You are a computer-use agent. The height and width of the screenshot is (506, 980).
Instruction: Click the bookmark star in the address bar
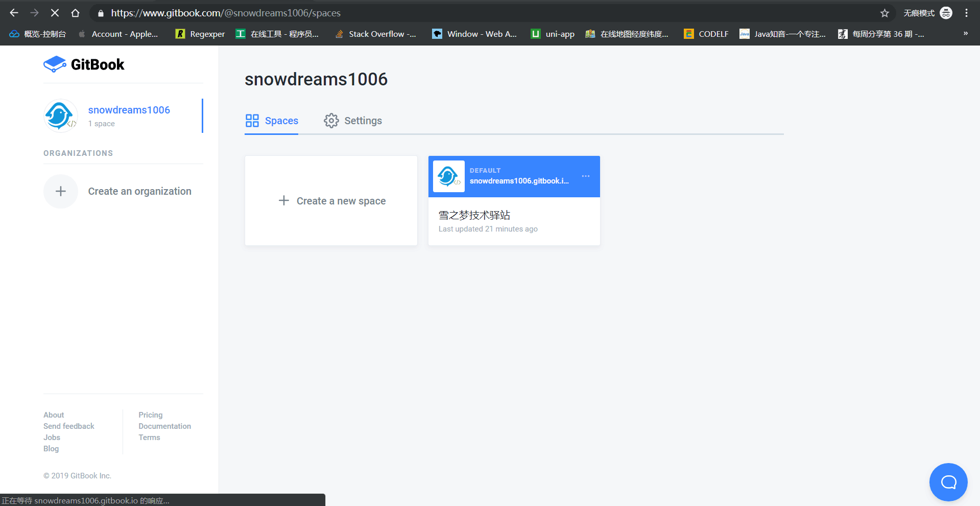click(x=885, y=13)
